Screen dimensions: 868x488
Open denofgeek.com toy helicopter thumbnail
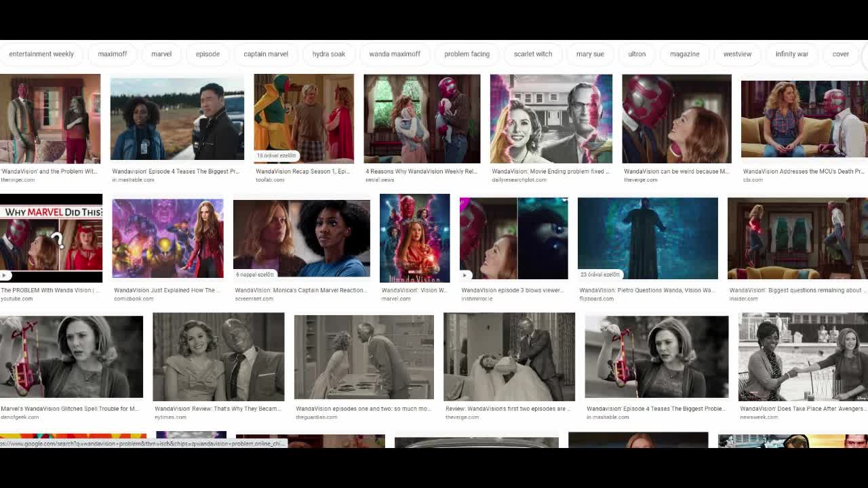point(71,357)
